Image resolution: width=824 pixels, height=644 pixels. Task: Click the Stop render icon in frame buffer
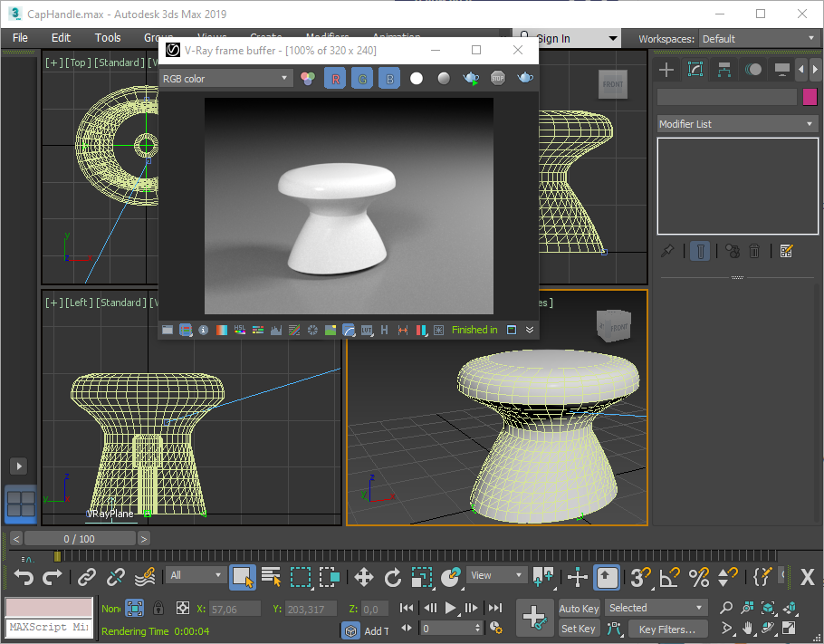(x=498, y=79)
